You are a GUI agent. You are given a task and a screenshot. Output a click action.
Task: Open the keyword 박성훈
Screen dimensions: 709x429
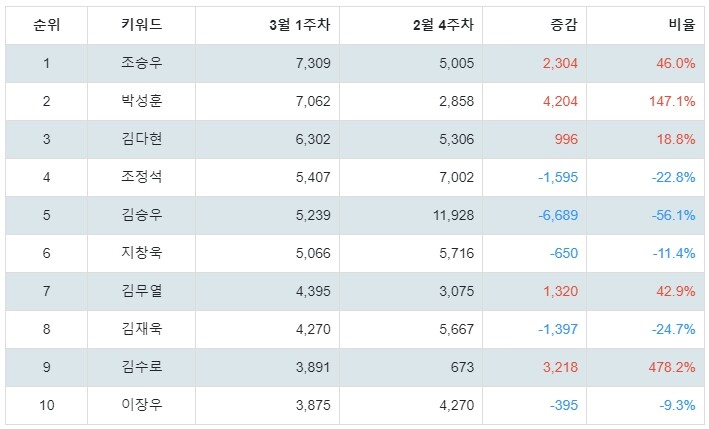tap(142, 100)
